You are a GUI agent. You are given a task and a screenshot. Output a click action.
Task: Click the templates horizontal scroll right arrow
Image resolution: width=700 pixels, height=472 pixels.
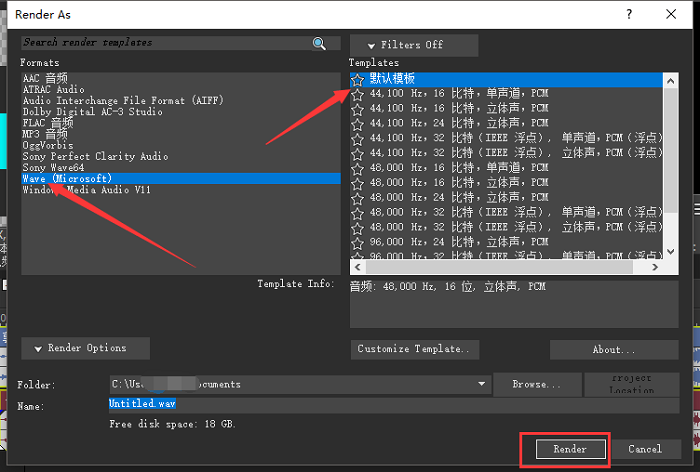coord(655,267)
